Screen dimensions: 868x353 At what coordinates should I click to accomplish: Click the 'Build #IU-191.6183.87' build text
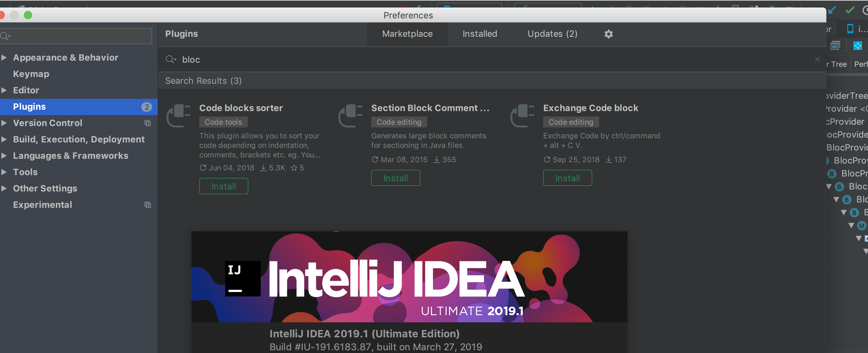point(320,347)
